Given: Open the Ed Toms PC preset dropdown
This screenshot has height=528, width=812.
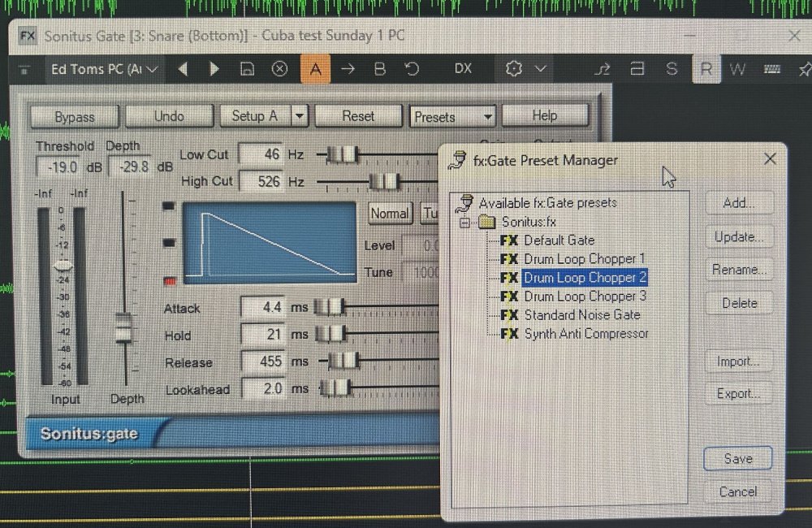Looking at the screenshot, I should point(104,69).
